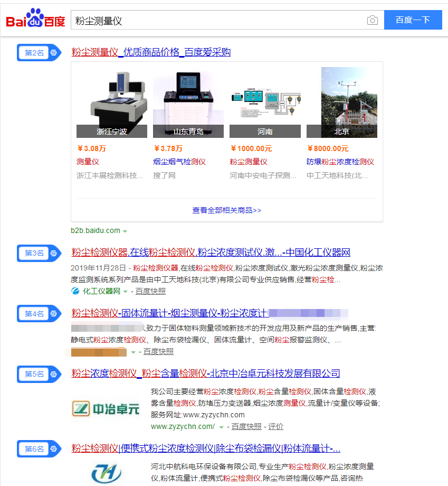Click the 百度一下 search button
448x486 pixels.
click(413, 20)
